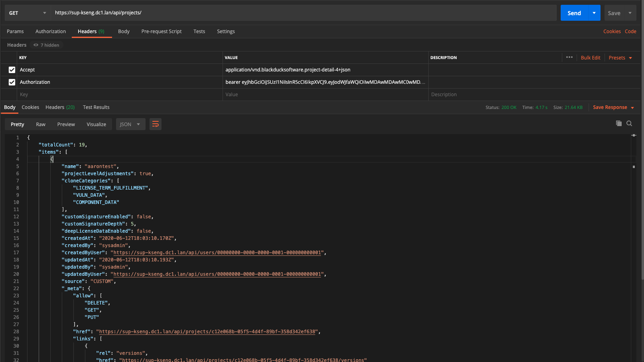Click the Accept header value cell
This screenshot has width=644, height=362.
(x=325, y=70)
